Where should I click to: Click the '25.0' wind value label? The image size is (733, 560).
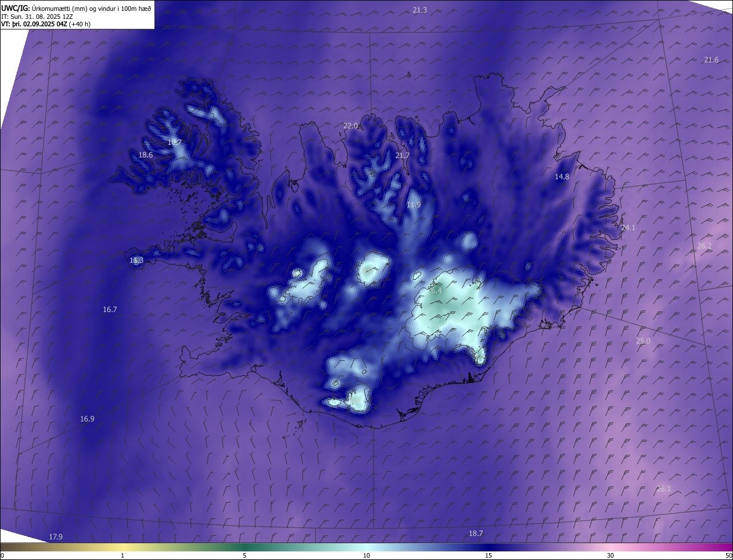[x=643, y=341]
